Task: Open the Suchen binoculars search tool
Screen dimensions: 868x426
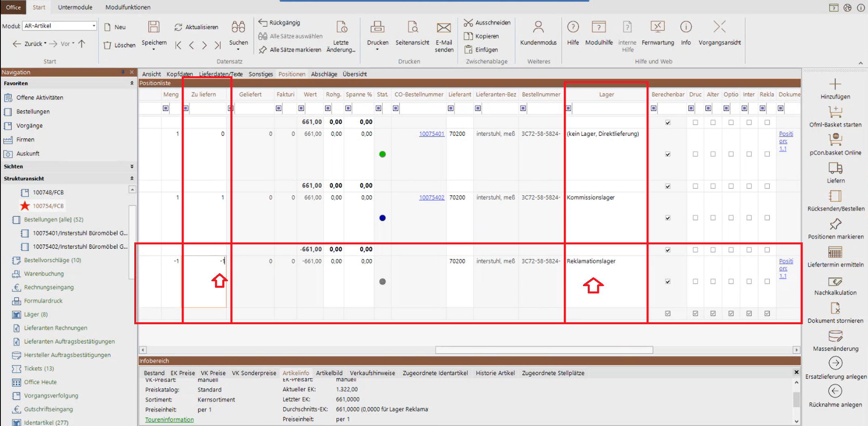Action: [x=238, y=28]
